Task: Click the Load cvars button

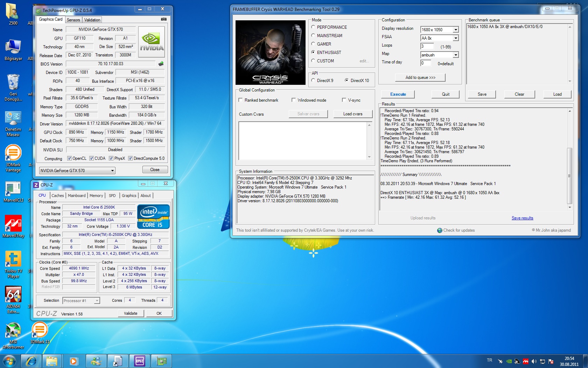Action: [x=353, y=114]
